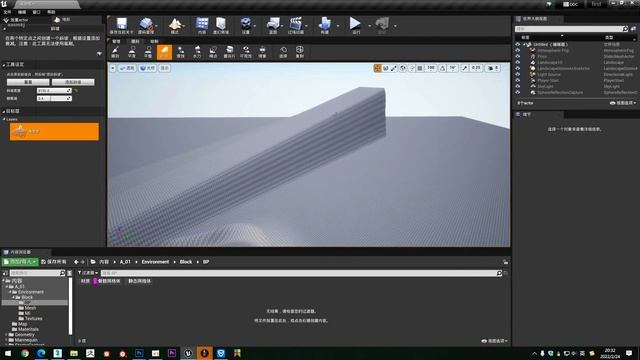Screen dimensions: 640x360
Task: Toggle grid snapping icon in viewport
Action: click(x=420, y=68)
